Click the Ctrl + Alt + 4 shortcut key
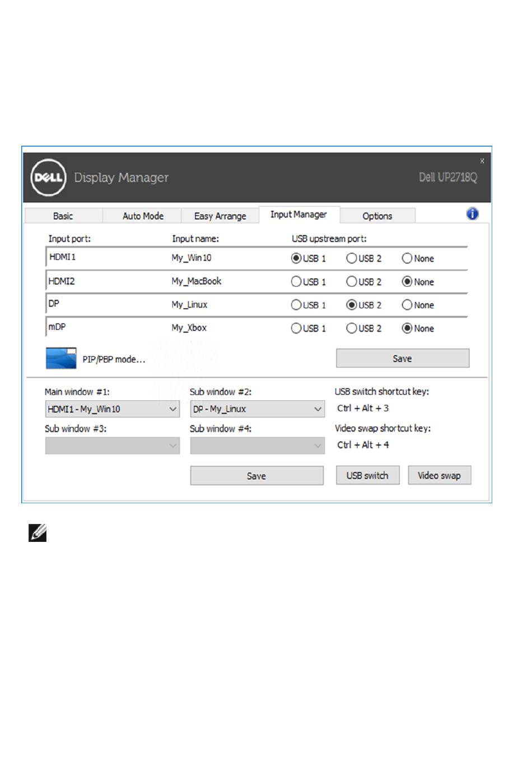The image size is (532, 770). (x=363, y=445)
